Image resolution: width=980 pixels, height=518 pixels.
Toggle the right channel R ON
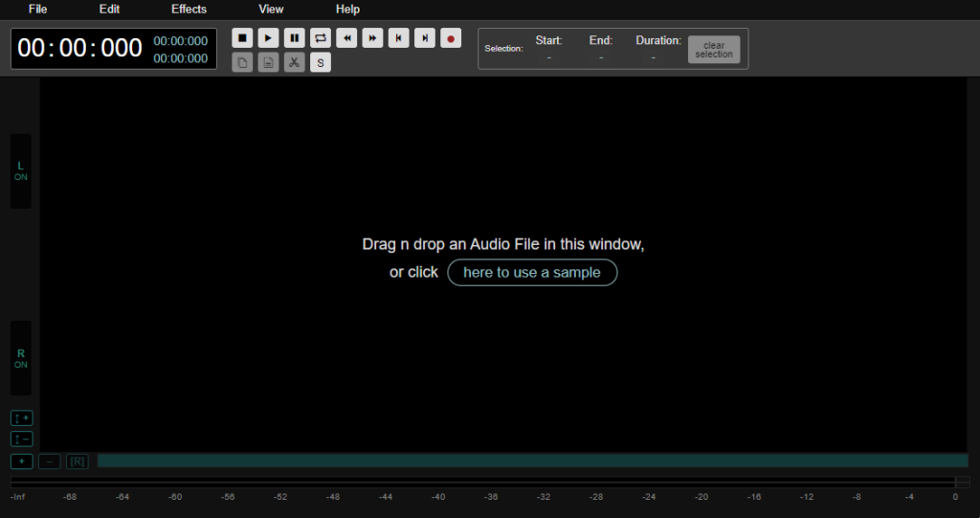point(21,358)
